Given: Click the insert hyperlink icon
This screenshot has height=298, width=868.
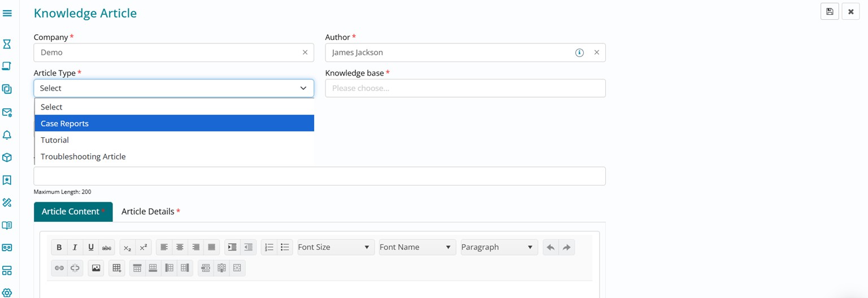Looking at the screenshot, I should click(x=59, y=268).
